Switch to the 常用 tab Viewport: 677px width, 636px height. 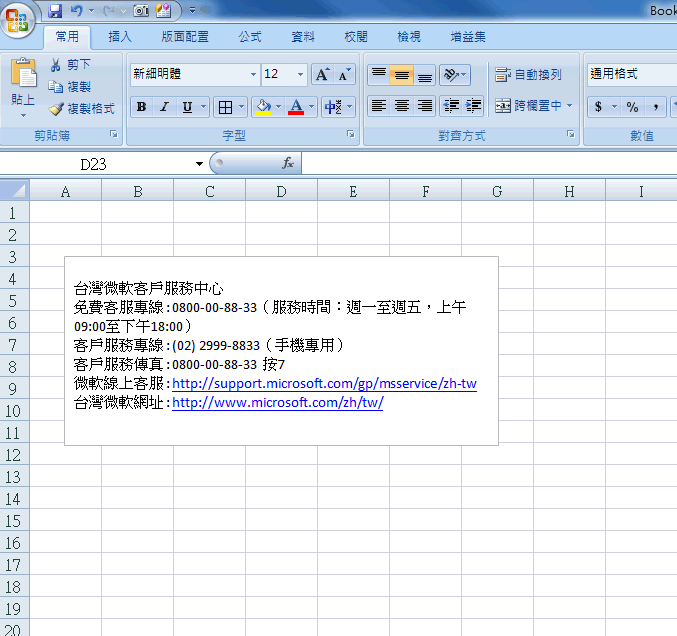(67, 37)
